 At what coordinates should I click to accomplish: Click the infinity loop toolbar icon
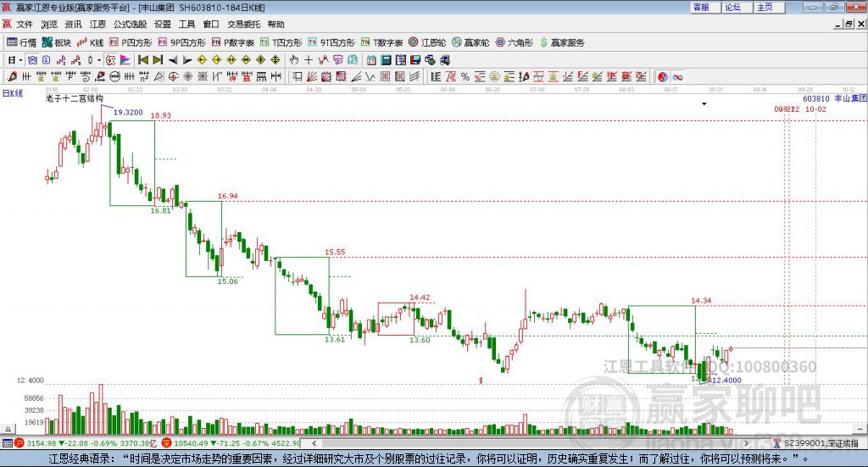point(677,77)
